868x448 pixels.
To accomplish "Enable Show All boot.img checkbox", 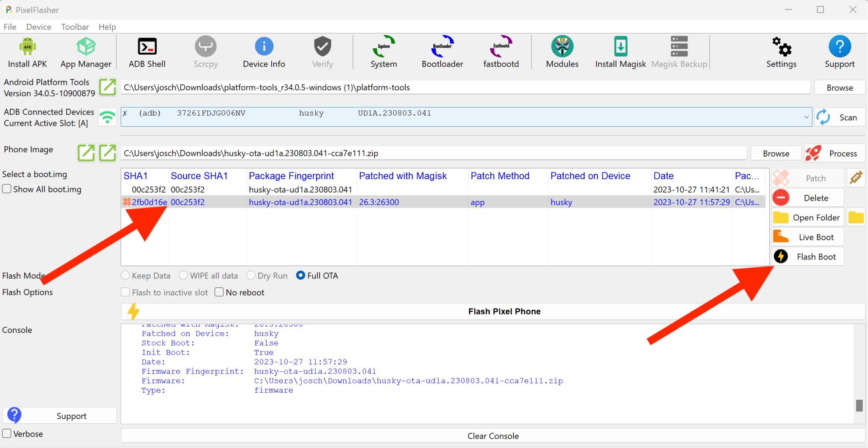I will click(x=7, y=189).
